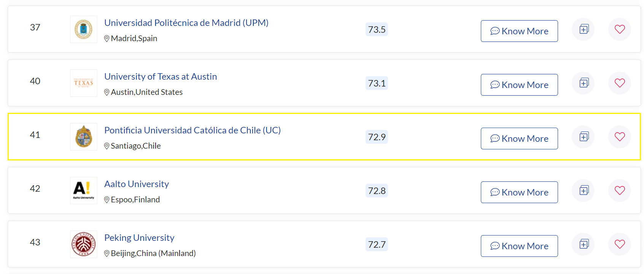
Task: Click the chat bubble icon inside UPM's Know More button
Action: 495,31
